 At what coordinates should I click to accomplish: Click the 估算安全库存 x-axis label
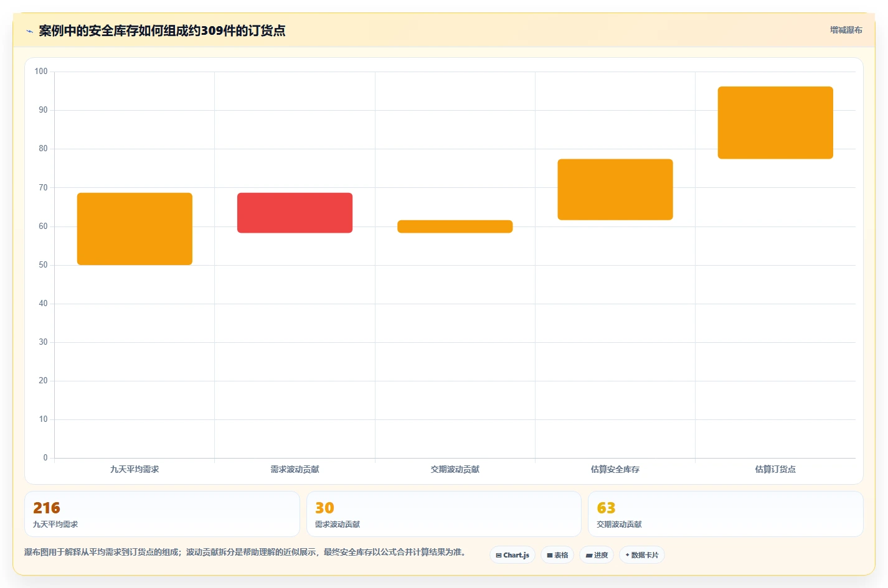coord(615,469)
